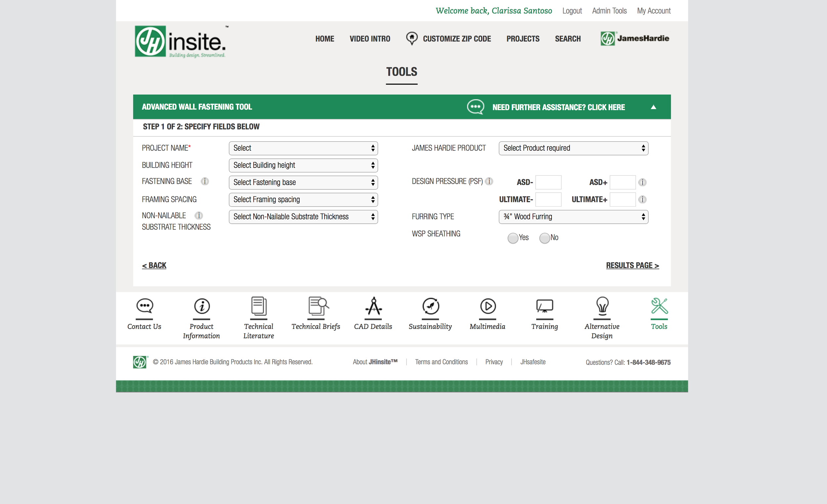The width and height of the screenshot is (827, 504).
Task: Go to RESULTS PAGE >
Action: [632, 265]
